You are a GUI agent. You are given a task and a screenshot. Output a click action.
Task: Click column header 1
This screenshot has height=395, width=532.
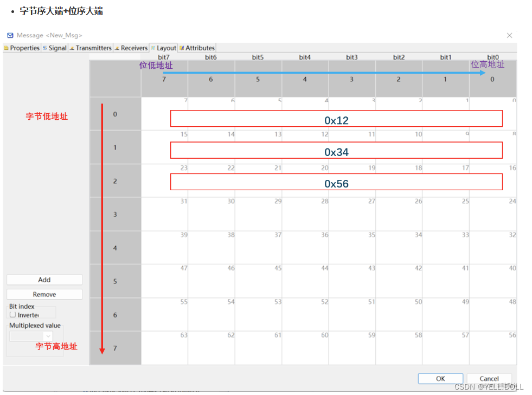coord(446,79)
